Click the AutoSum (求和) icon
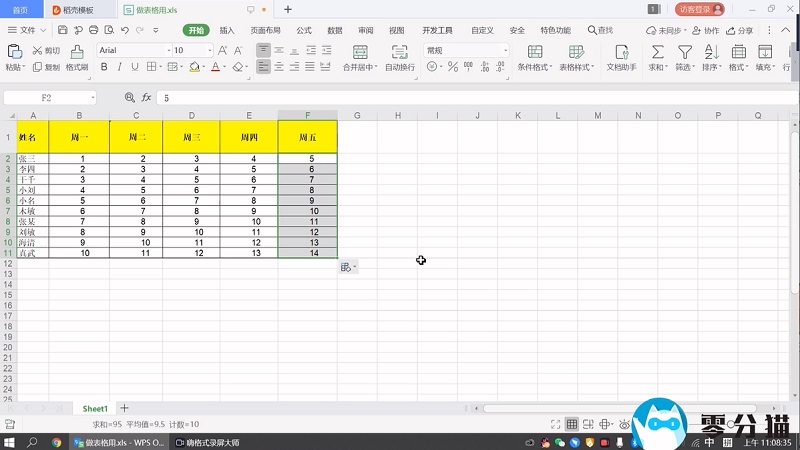The image size is (800, 450). tap(657, 51)
